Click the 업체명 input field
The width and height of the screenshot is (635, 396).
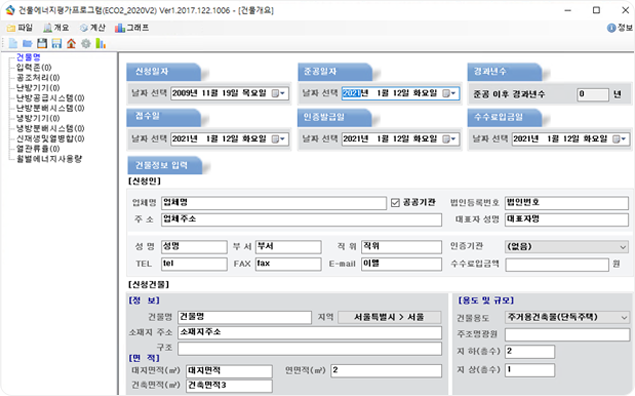[x=274, y=203]
